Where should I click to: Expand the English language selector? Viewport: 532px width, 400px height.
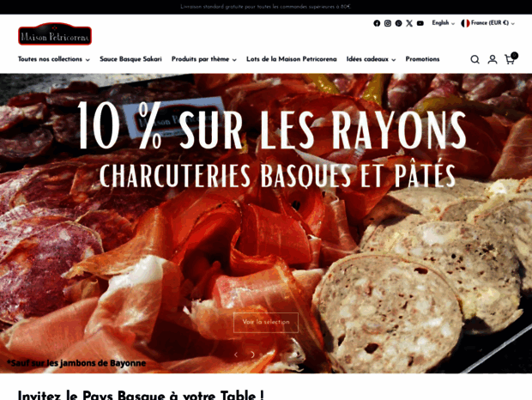point(443,23)
